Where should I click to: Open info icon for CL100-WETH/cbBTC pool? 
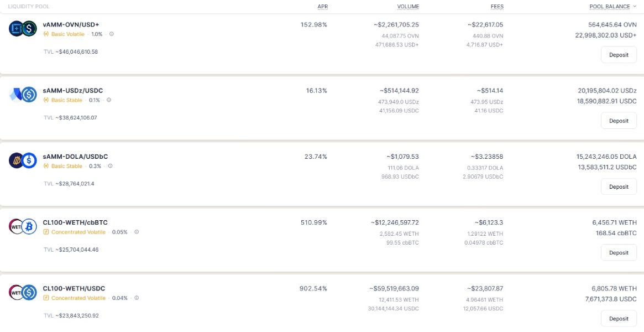(x=137, y=232)
